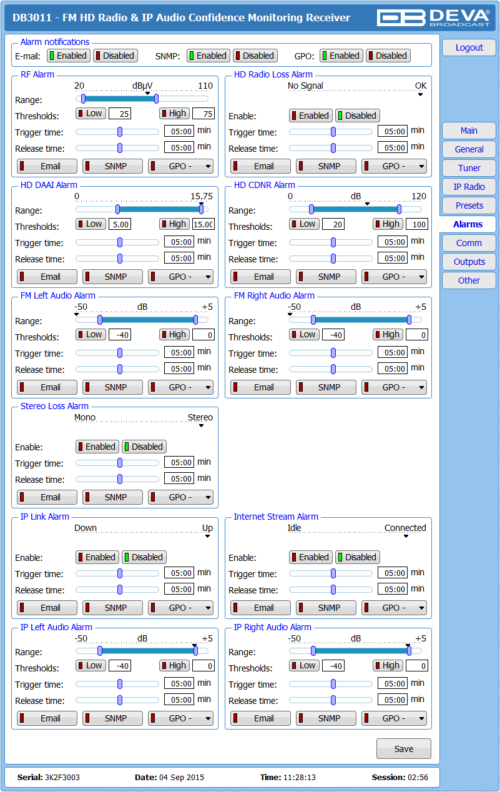Open GPO dropdown in RF Alarm

click(181, 166)
